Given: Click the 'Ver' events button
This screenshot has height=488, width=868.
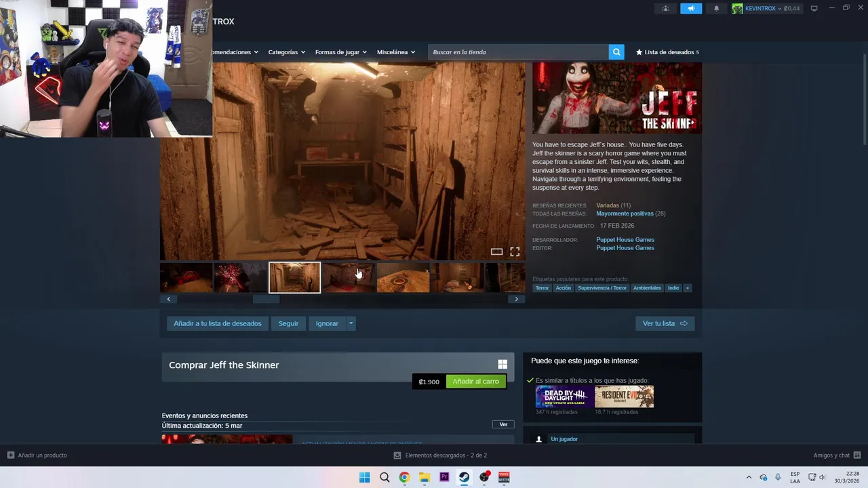Looking at the screenshot, I should (503, 424).
